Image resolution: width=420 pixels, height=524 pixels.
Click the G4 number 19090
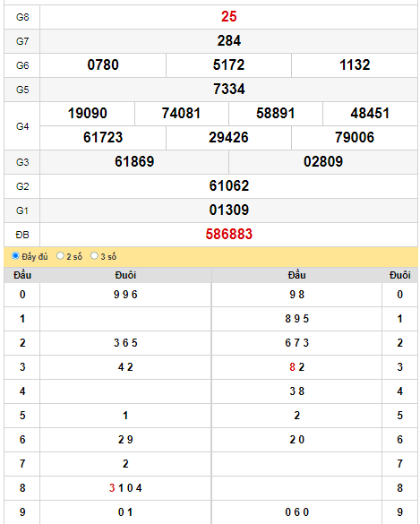(88, 113)
